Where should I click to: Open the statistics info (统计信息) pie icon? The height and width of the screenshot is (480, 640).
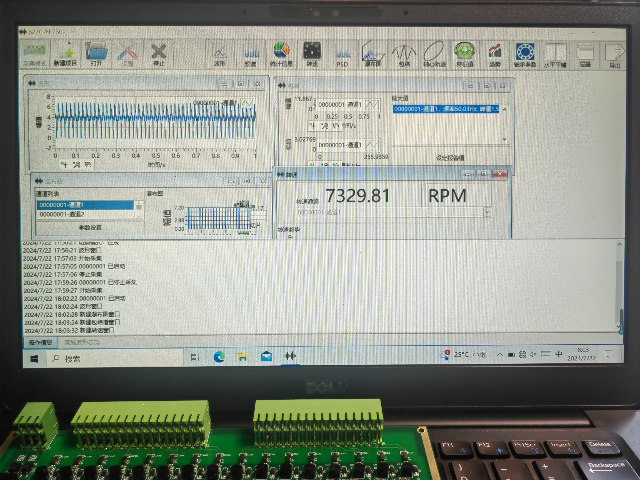coord(281,53)
